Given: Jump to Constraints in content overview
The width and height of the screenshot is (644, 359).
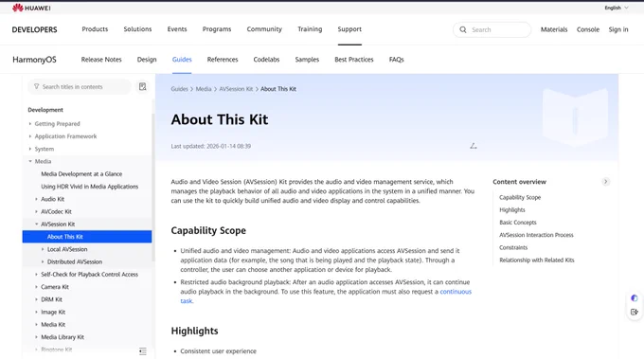Looking at the screenshot, I should coord(513,247).
